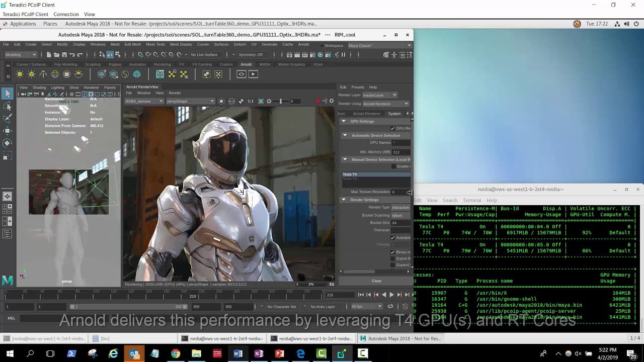Select the first Tesla T4 device in list
This screenshot has width=644, height=362.
click(376, 174)
